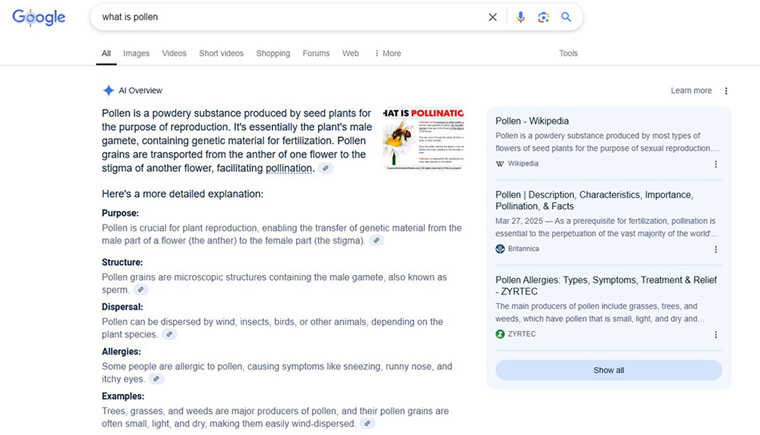
Task: Click the 'Britannica' source name
Action: [x=523, y=249]
